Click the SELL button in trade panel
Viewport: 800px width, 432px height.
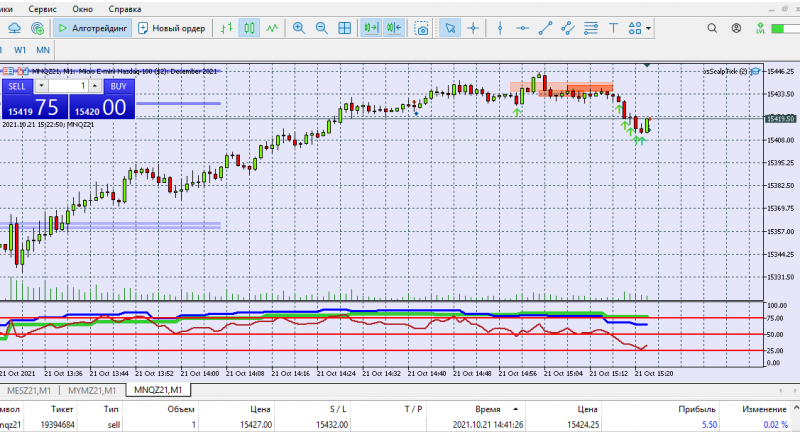(17, 86)
